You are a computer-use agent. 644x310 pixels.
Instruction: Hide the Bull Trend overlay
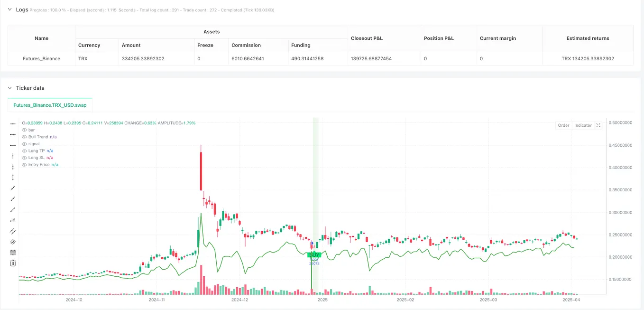[x=24, y=136]
